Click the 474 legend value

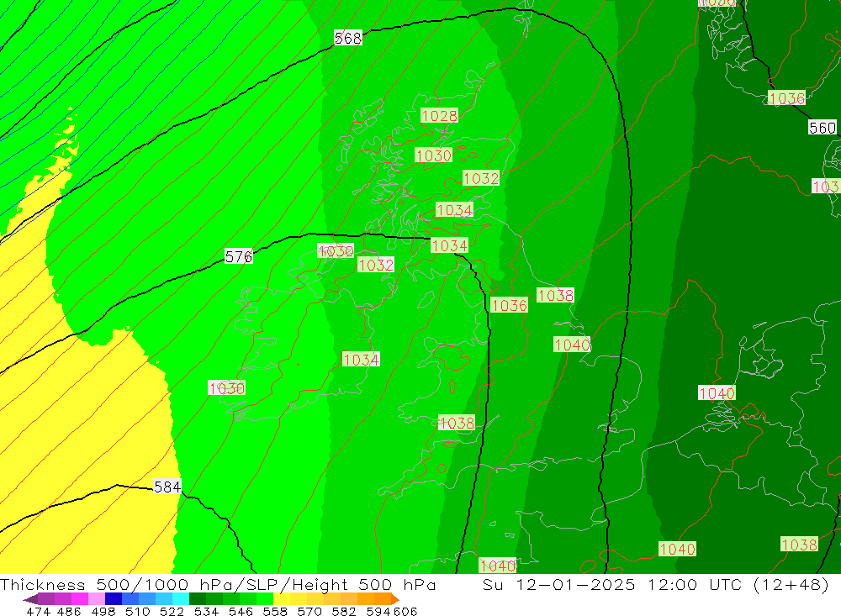point(38,611)
